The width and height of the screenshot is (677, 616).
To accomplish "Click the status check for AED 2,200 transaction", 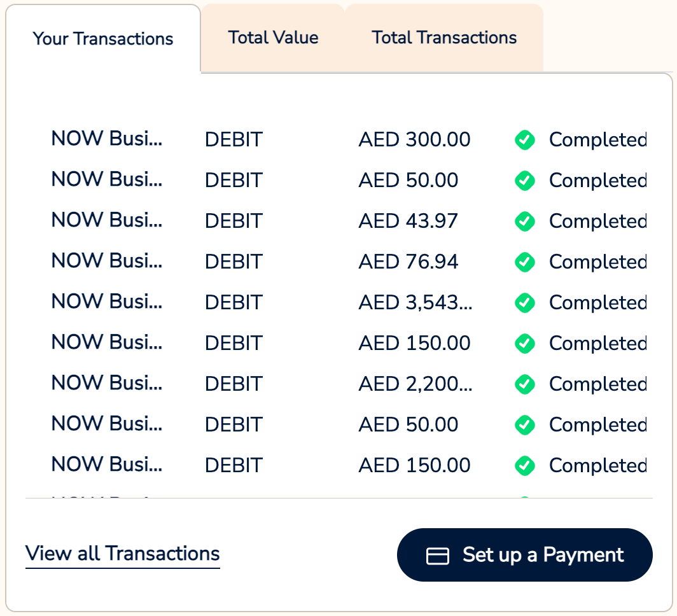I will click(525, 384).
